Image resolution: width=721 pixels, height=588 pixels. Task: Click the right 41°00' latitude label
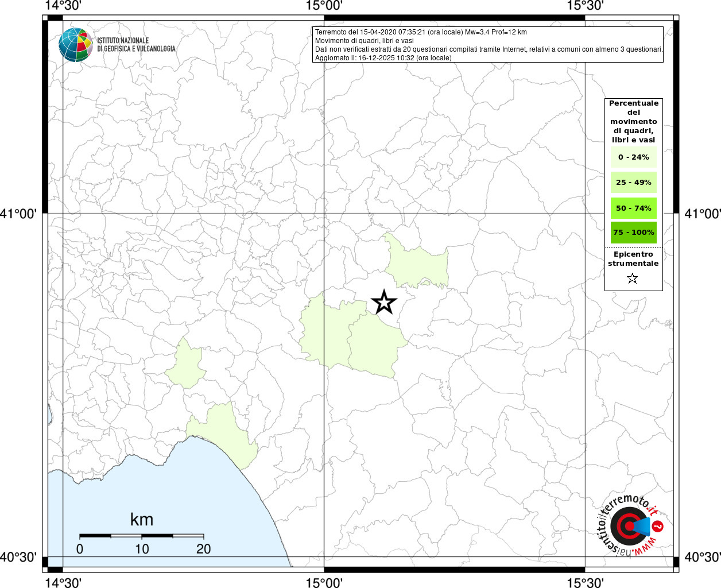(703, 214)
